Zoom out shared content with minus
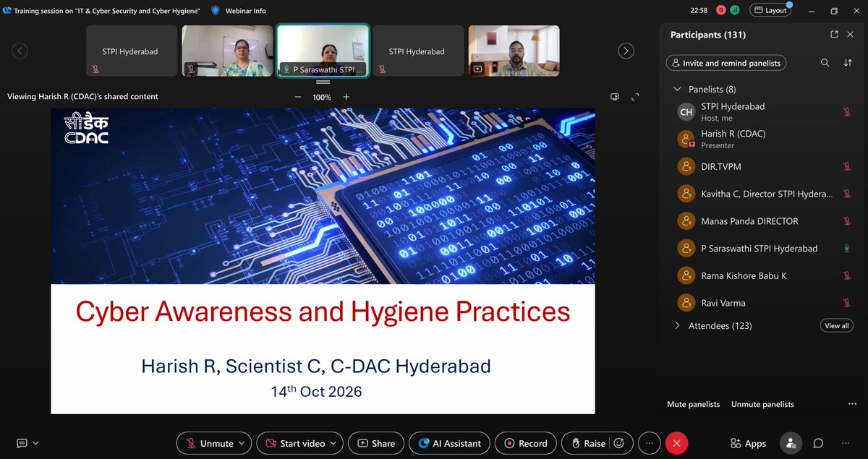This screenshot has width=868, height=459. click(298, 97)
